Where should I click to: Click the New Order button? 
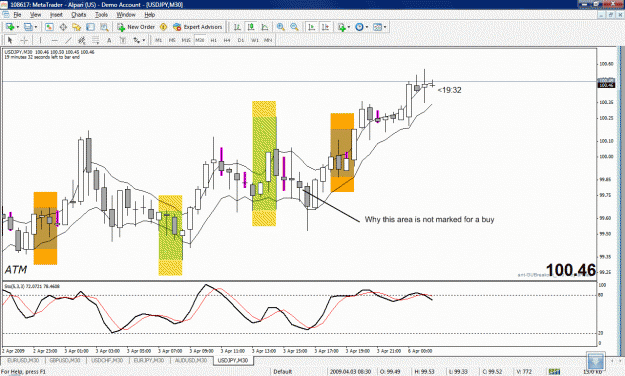point(136,27)
